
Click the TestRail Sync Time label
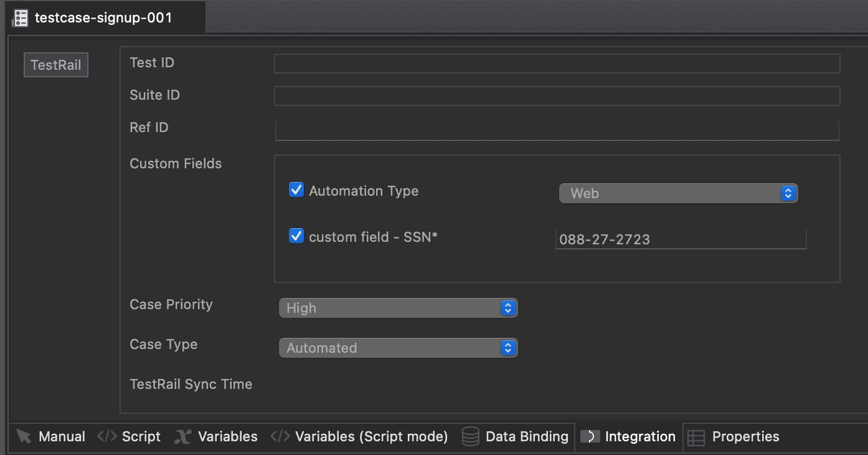coord(191,384)
